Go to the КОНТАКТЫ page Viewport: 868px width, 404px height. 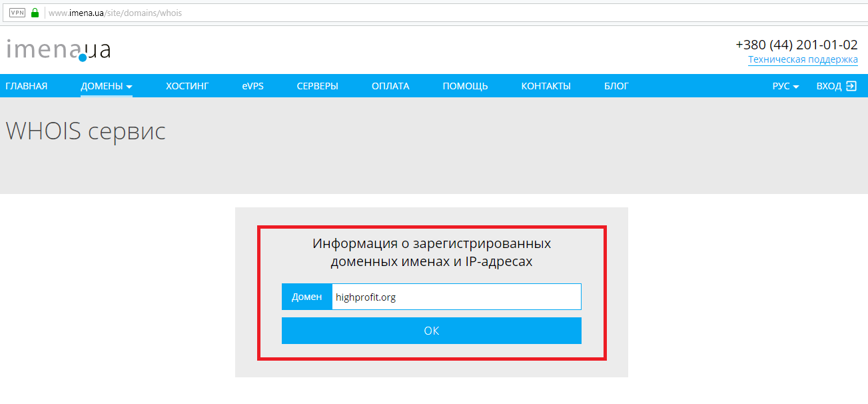(x=546, y=86)
